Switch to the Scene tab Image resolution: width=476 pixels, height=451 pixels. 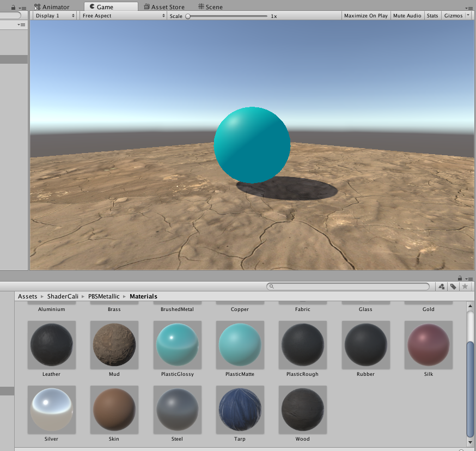[x=210, y=7]
